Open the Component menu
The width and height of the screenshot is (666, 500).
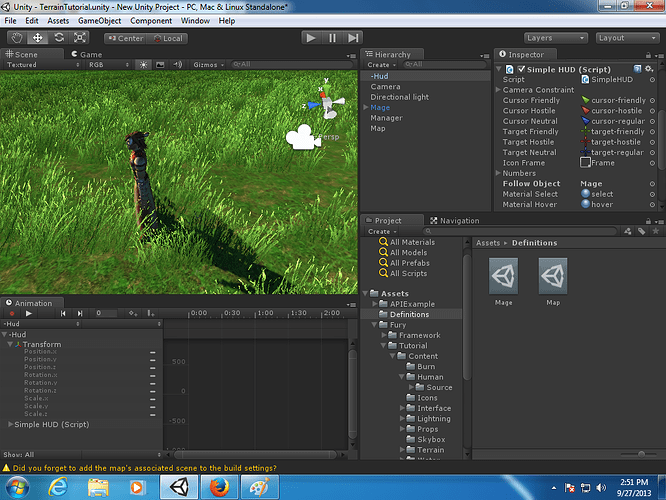point(151,21)
